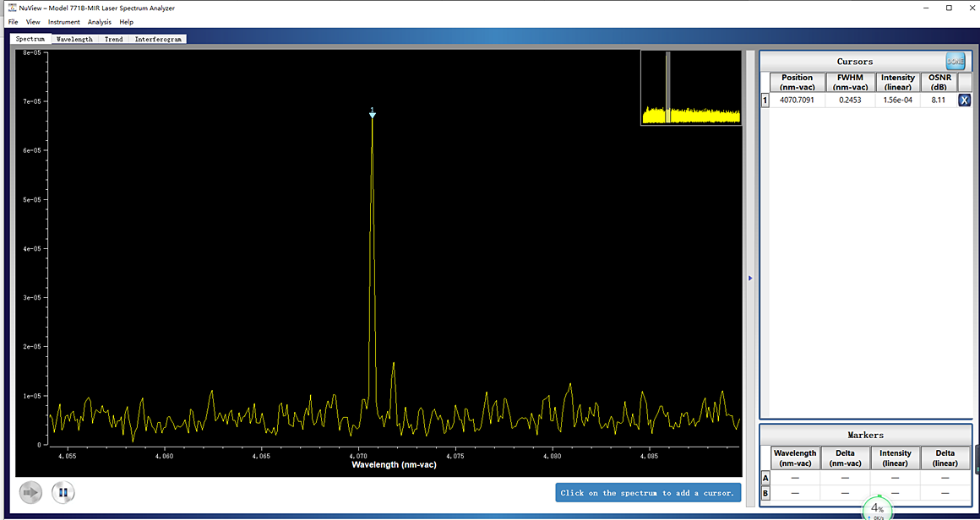This screenshot has width=980, height=520.
Task: Pause the spectrum acquisition
Action: point(63,492)
